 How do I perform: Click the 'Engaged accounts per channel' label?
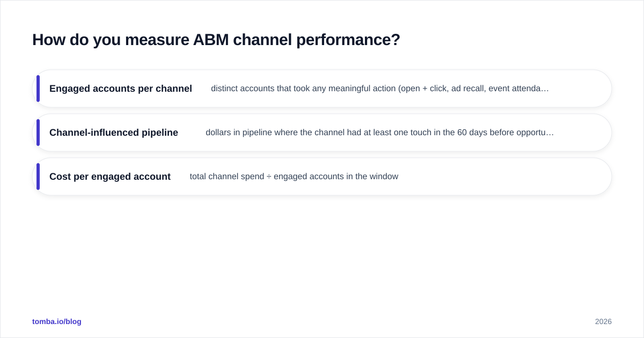tap(121, 89)
